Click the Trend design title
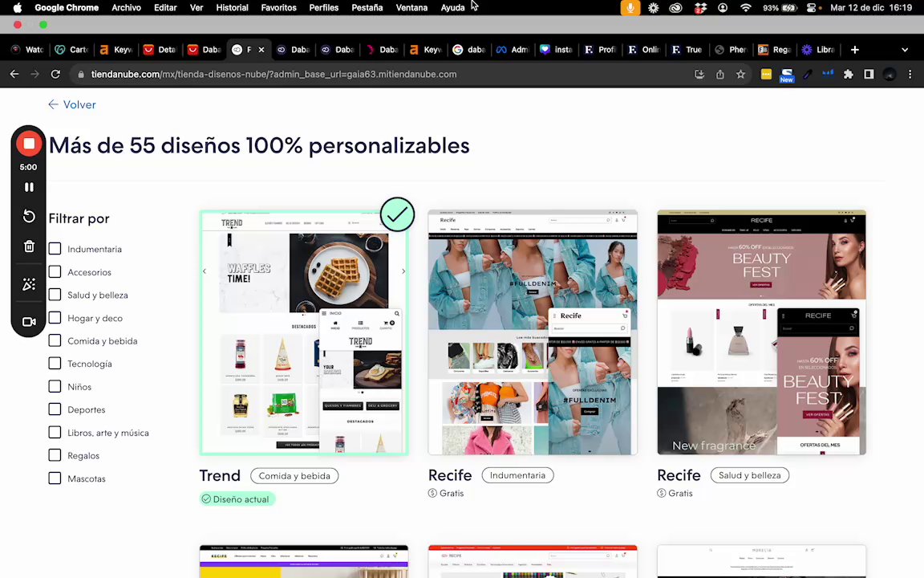 click(x=220, y=475)
